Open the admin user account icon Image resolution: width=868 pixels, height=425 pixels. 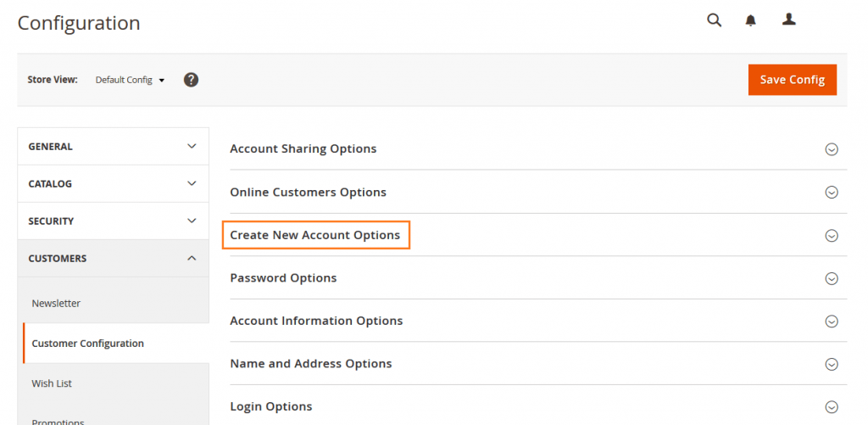tap(788, 20)
